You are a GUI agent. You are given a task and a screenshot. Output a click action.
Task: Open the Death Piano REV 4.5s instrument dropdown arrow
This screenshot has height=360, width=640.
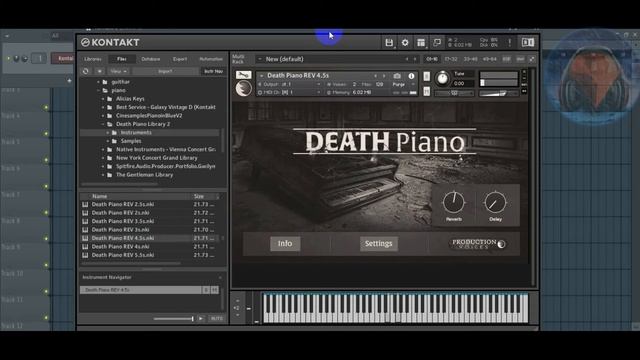tap(262, 76)
